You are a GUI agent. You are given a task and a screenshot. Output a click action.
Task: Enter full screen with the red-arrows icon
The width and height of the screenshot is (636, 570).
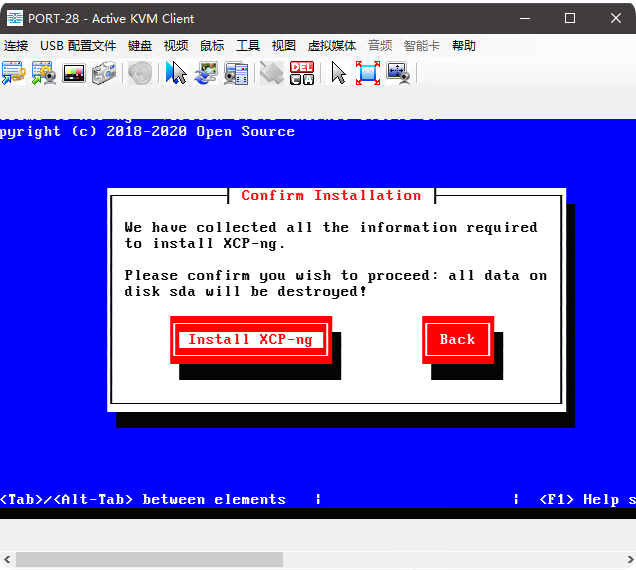coord(368,73)
